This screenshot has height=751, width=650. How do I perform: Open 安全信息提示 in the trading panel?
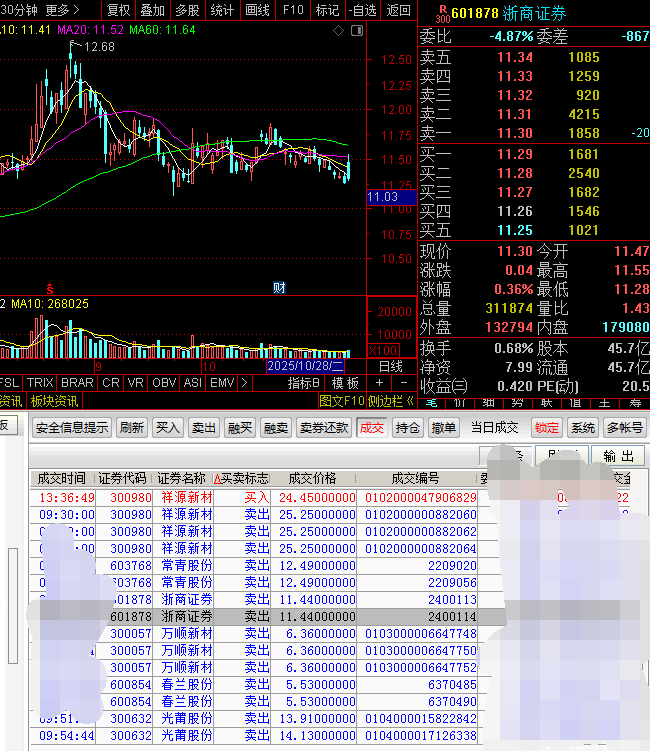(x=72, y=428)
